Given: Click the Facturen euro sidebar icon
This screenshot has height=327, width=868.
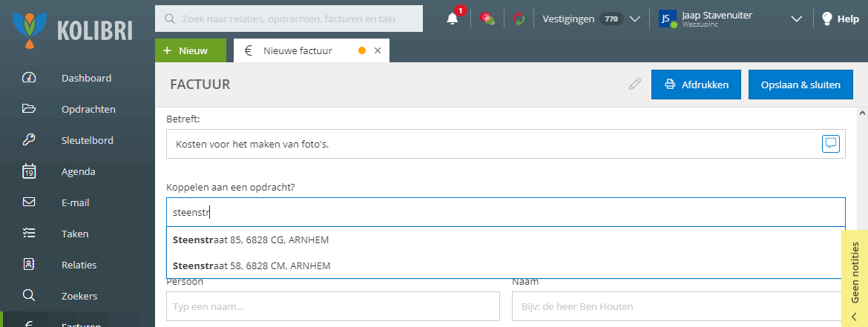Looking at the screenshot, I should (29, 325).
